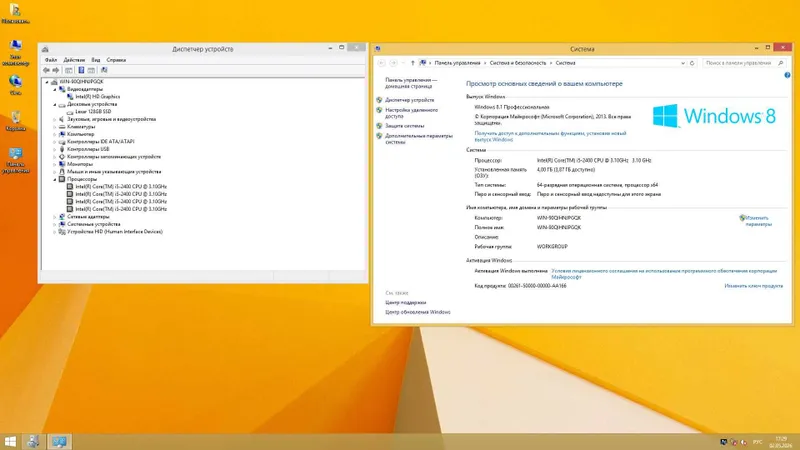Open the Панель управления desktop icon
This screenshot has height=450, width=800.
tap(15, 160)
